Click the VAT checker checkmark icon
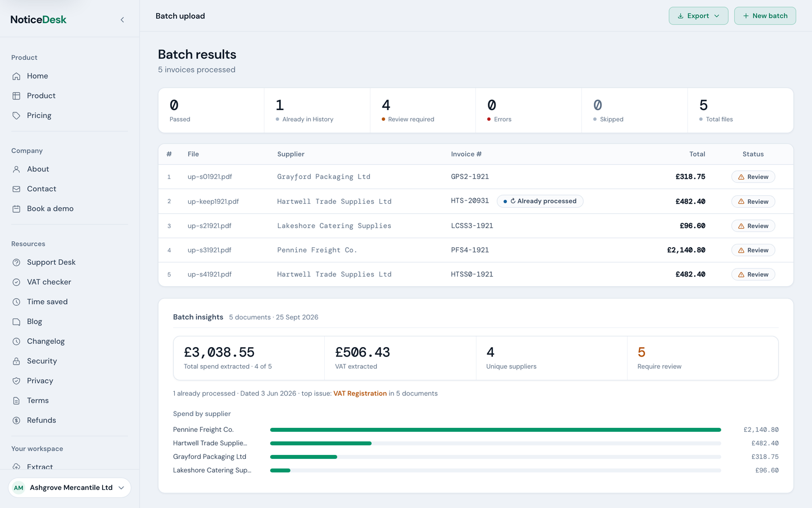The height and width of the screenshot is (508, 812). click(x=16, y=282)
